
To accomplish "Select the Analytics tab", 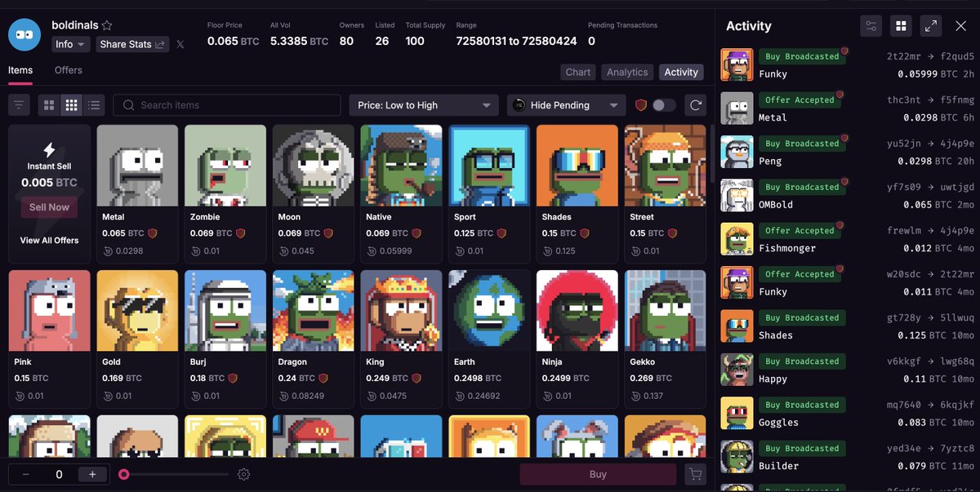I will (627, 72).
